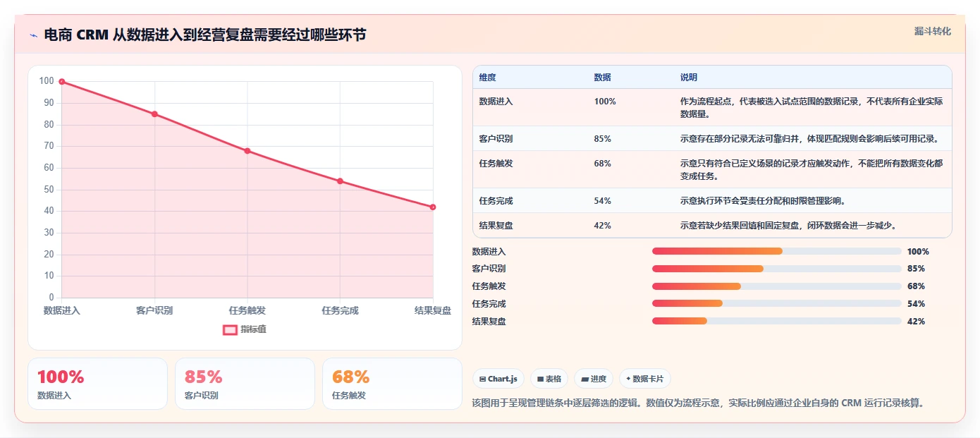Click the description starting 示意只有符合已定义场景
980x438 pixels.
pyautogui.click(x=811, y=170)
